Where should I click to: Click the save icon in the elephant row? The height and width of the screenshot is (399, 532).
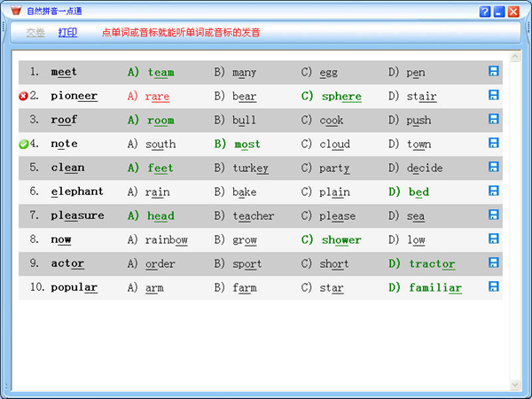pos(493,191)
